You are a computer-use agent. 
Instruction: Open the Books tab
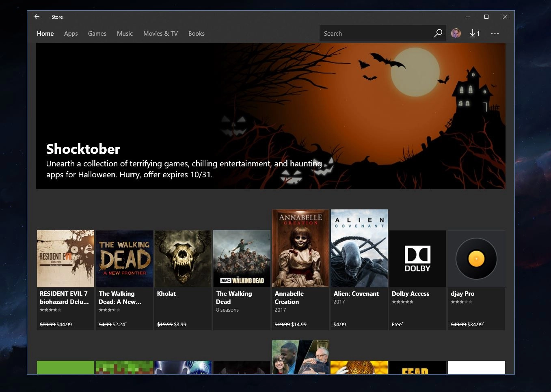click(196, 34)
